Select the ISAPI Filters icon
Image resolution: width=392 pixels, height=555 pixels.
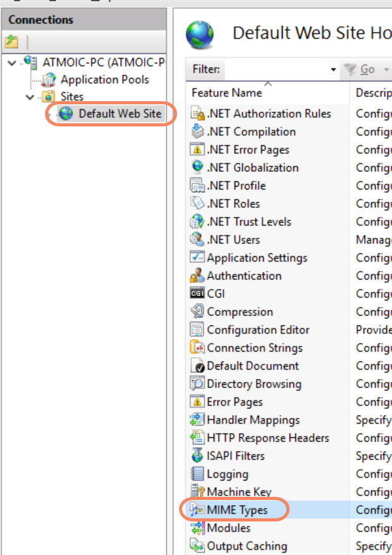197,456
